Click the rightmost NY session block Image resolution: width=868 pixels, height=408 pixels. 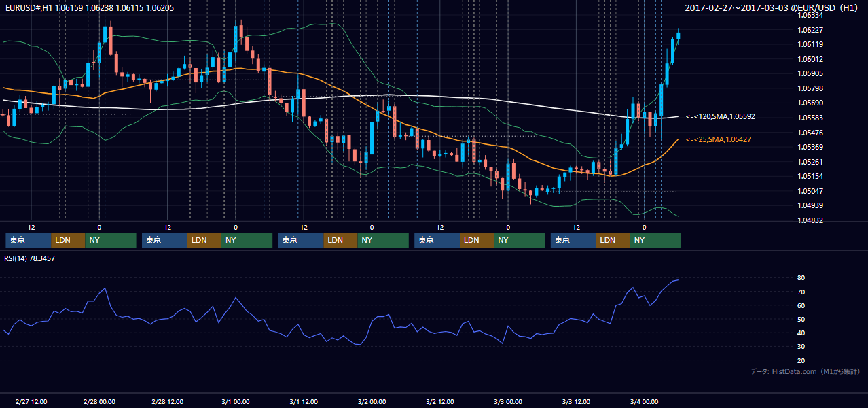click(655, 240)
